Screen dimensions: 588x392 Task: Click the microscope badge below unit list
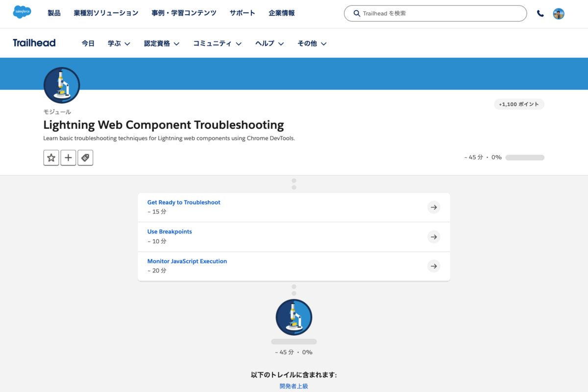tap(294, 317)
